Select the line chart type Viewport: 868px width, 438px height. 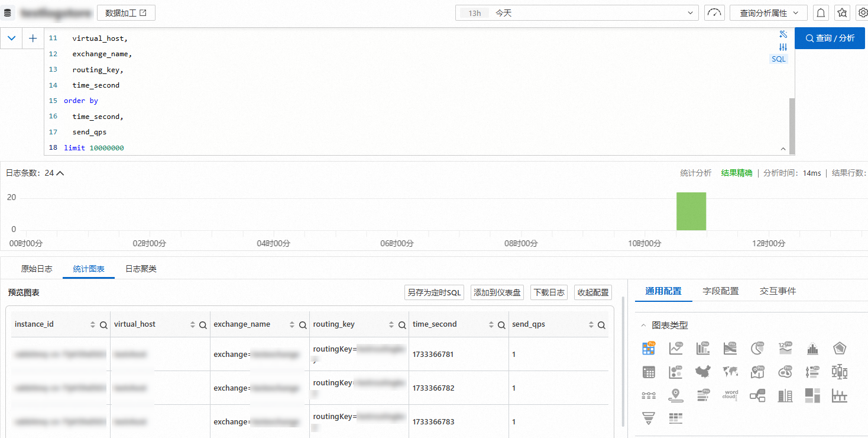[x=676, y=349]
